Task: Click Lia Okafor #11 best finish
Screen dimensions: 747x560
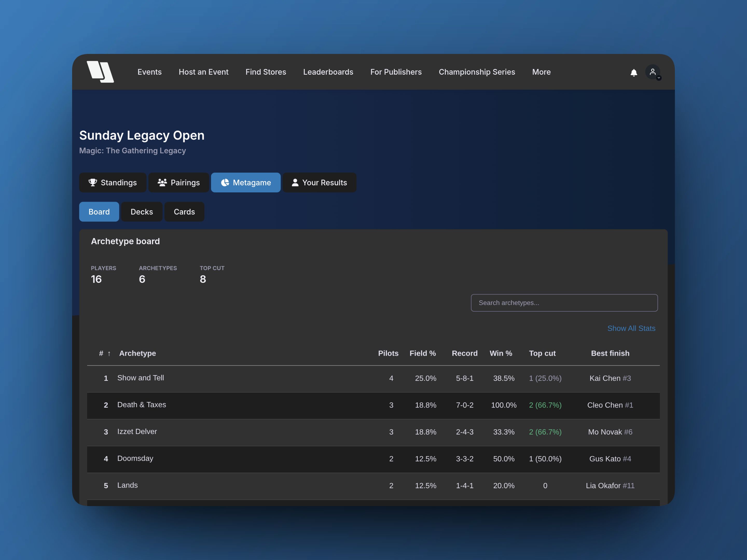Action: [x=610, y=485]
